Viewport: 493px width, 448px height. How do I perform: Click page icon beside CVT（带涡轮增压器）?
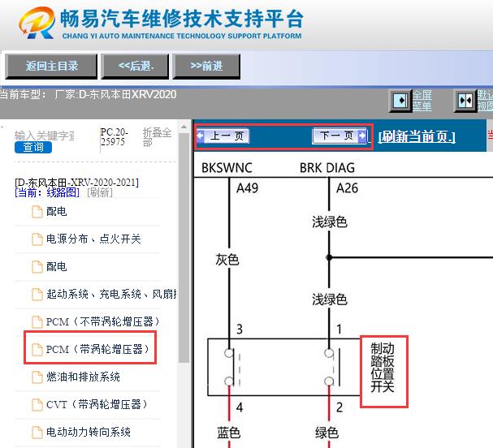point(37,405)
